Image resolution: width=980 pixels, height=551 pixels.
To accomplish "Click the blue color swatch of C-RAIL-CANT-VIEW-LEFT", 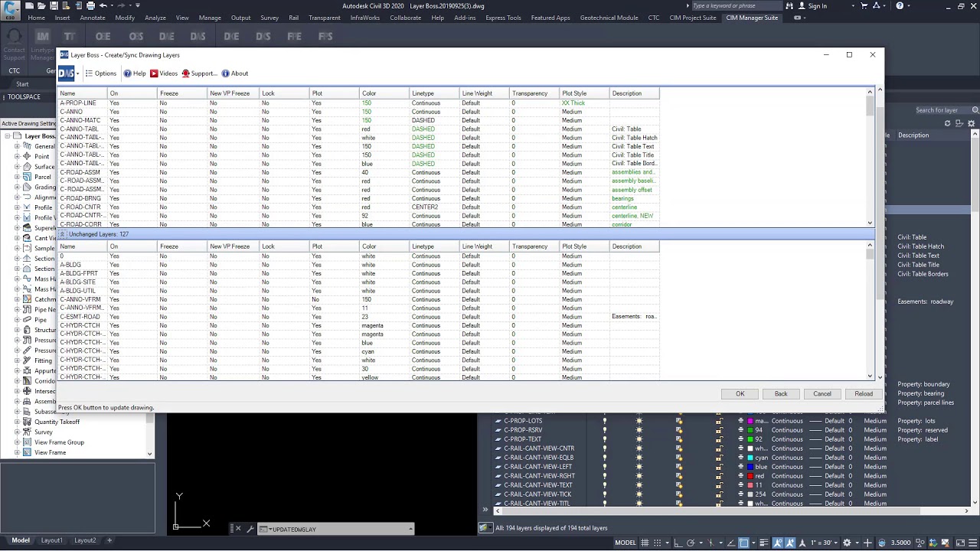I will [751, 467].
